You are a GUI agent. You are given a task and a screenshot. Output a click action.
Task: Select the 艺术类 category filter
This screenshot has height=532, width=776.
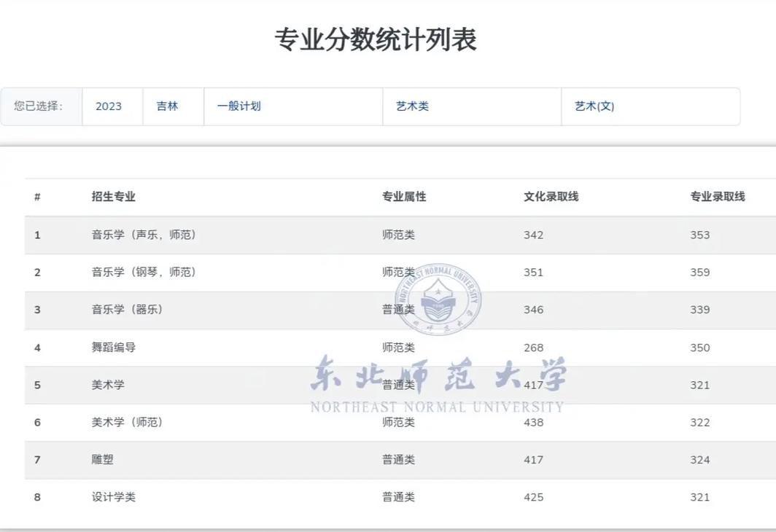click(413, 106)
